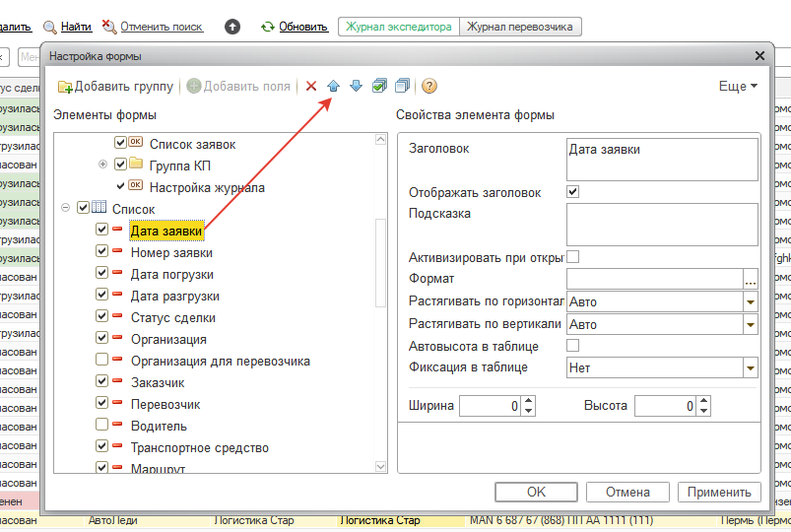Viewport: 791px width, 532px height.
Task: Uncheck the Список group checkbox
Action: (83, 208)
